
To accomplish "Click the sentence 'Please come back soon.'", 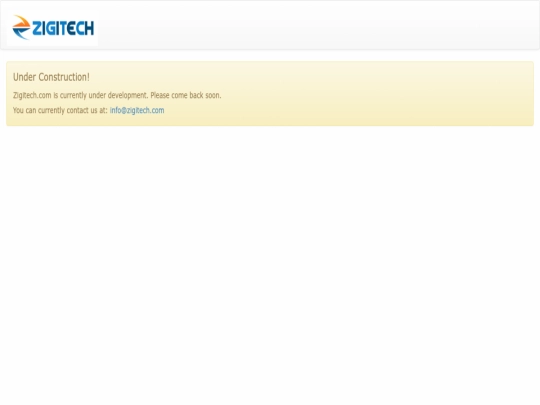I will (186, 95).
